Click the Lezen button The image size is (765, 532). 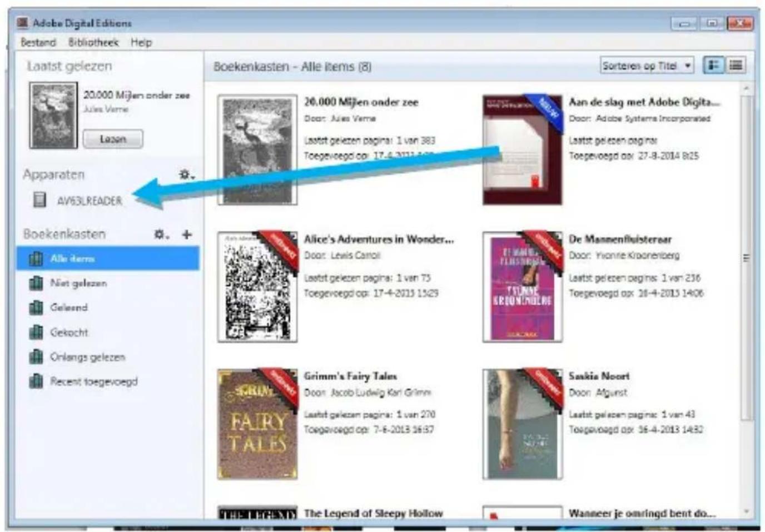point(113,139)
